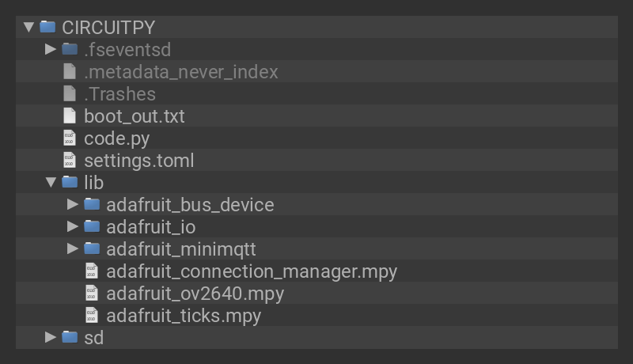The width and height of the screenshot is (633, 364).
Task: Click the settings.toml file icon
Action: 70,160
